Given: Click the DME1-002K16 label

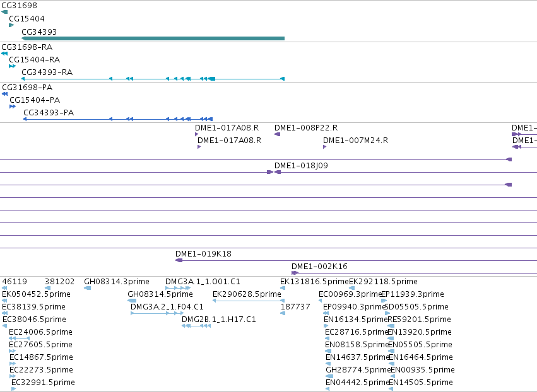Looking at the screenshot, I should [x=319, y=267].
